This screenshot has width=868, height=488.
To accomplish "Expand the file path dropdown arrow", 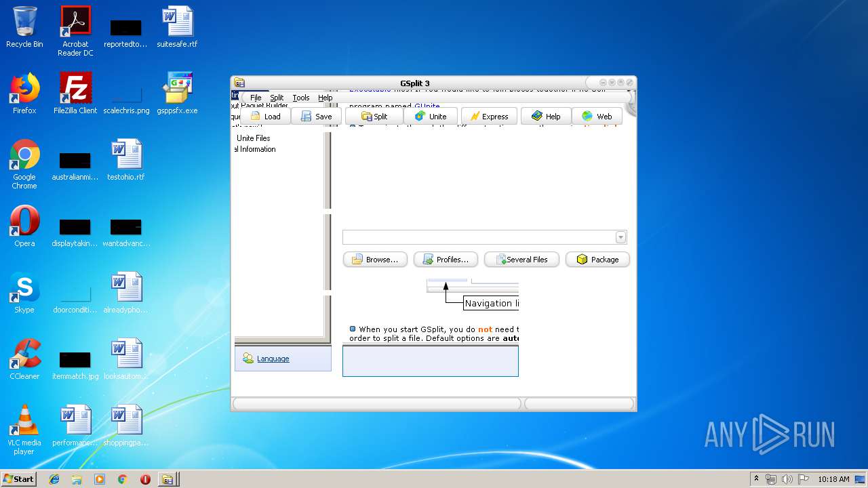I will point(620,237).
